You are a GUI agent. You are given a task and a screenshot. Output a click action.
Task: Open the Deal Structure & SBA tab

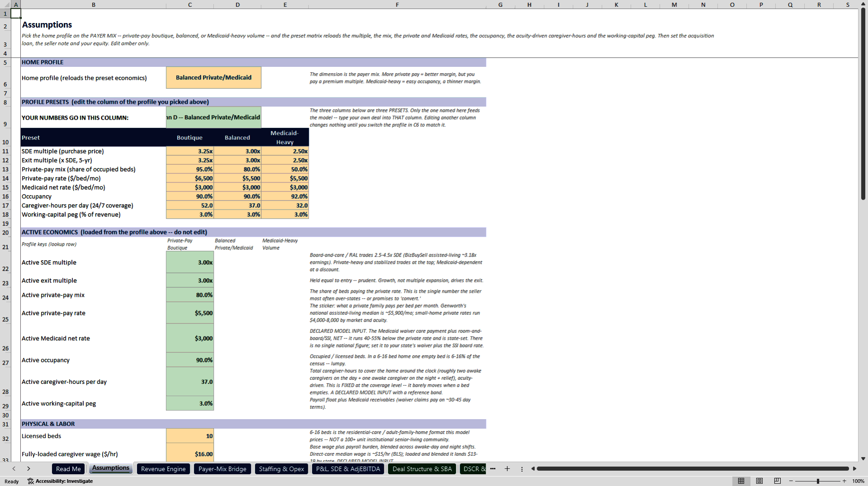tap(422, 469)
